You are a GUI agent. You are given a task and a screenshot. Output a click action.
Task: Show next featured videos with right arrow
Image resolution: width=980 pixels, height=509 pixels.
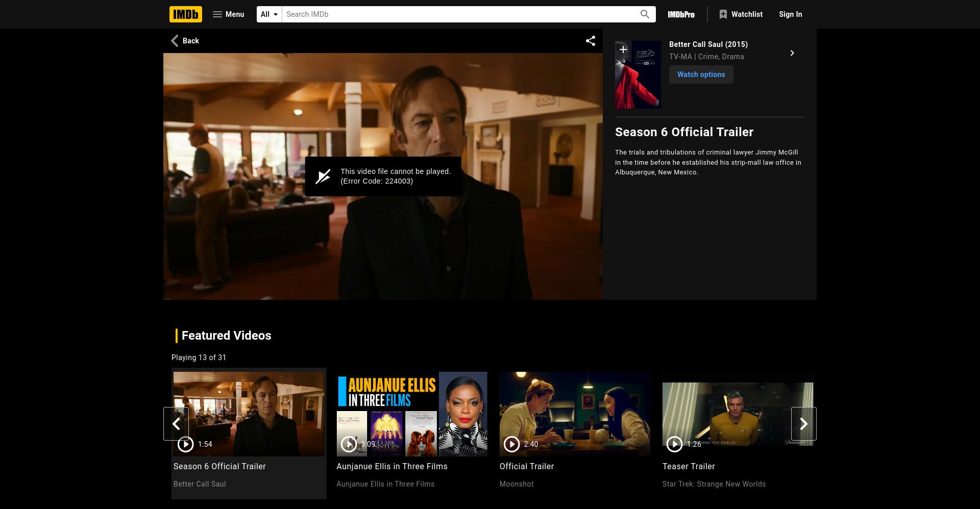(x=804, y=424)
